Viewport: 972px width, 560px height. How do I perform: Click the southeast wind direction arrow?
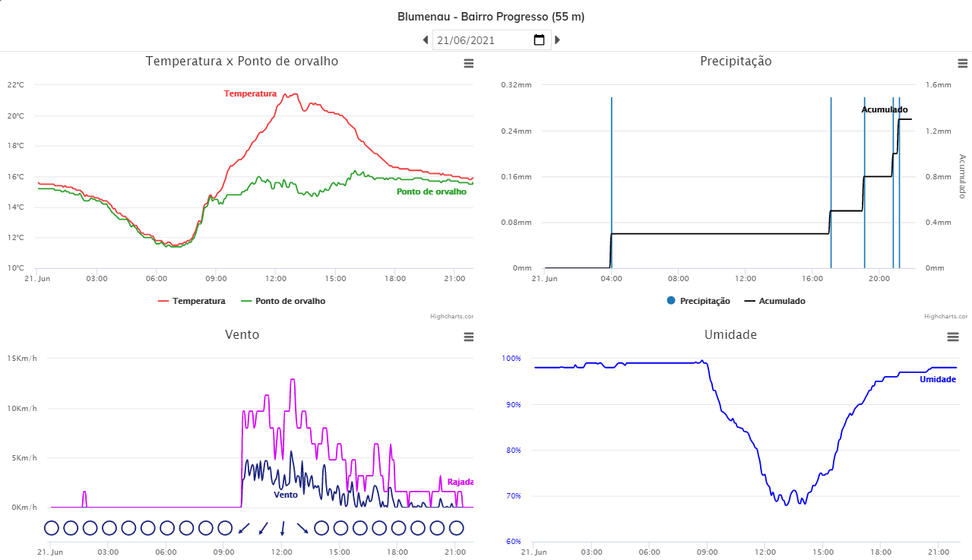point(302,527)
